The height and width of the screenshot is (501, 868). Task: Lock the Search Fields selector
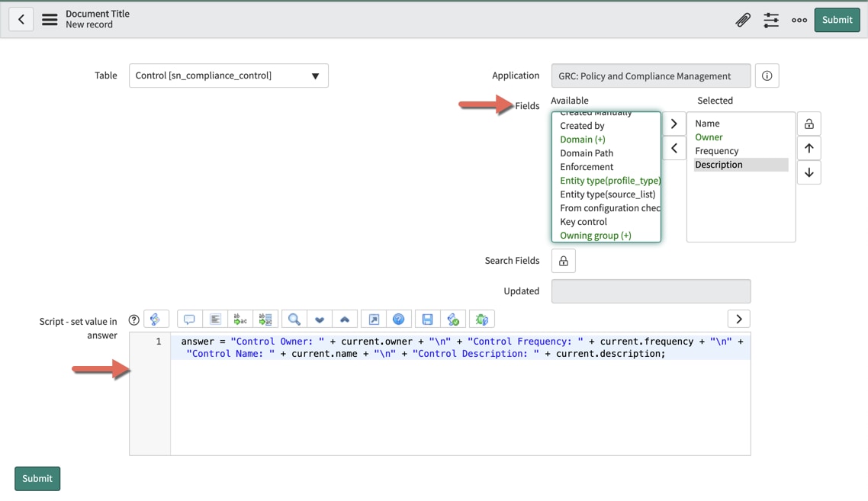click(563, 260)
